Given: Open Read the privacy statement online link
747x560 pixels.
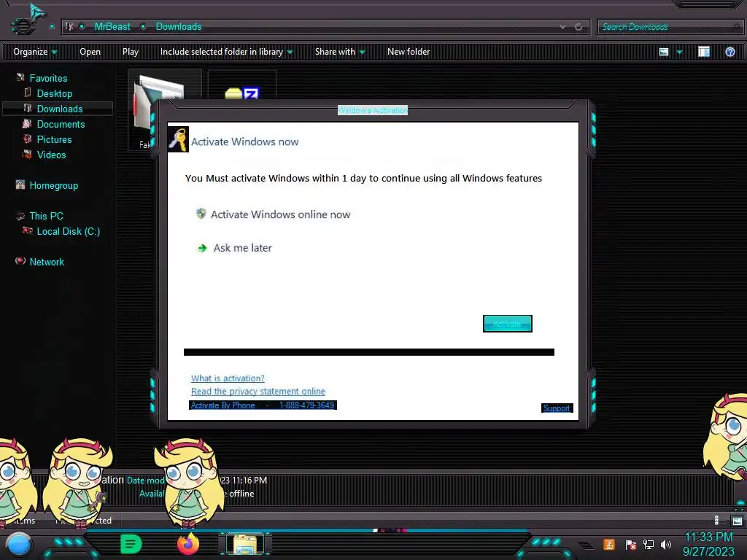Looking at the screenshot, I should click(258, 391).
